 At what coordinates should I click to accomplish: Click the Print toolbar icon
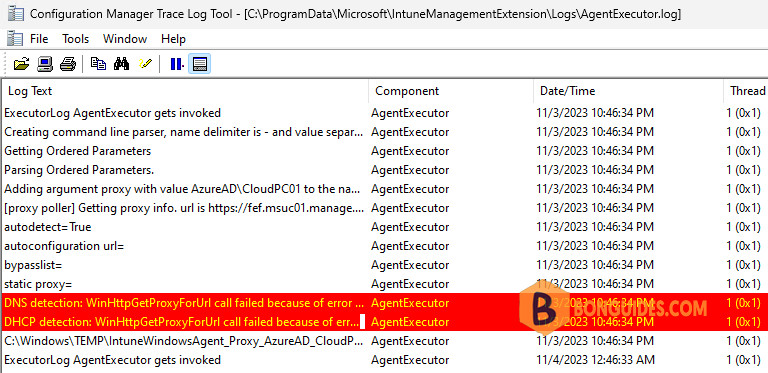(68, 64)
